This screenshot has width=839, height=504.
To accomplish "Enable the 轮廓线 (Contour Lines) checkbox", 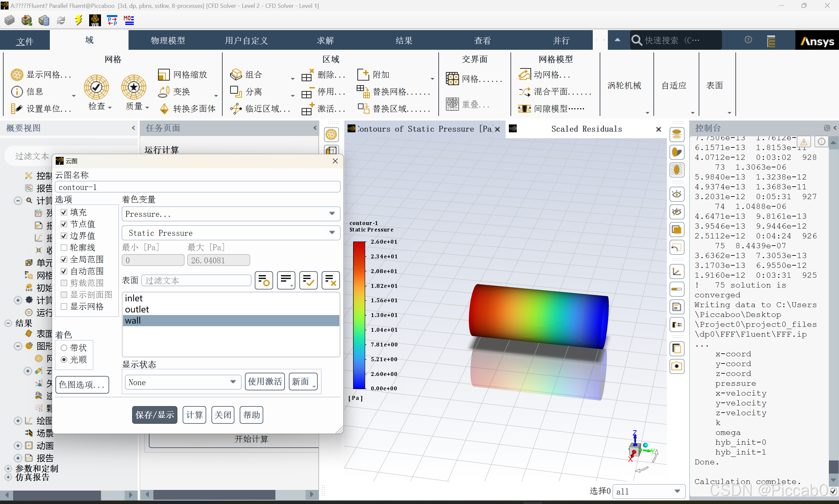I will click(x=64, y=248).
